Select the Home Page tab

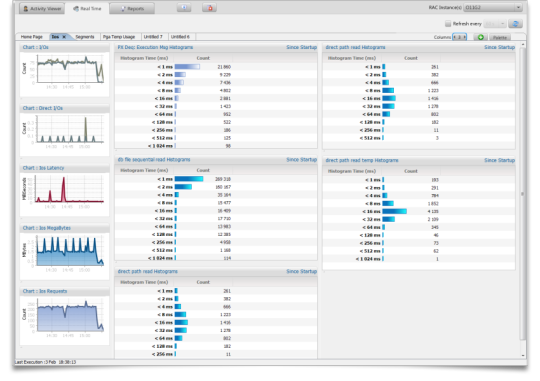click(x=31, y=37)
